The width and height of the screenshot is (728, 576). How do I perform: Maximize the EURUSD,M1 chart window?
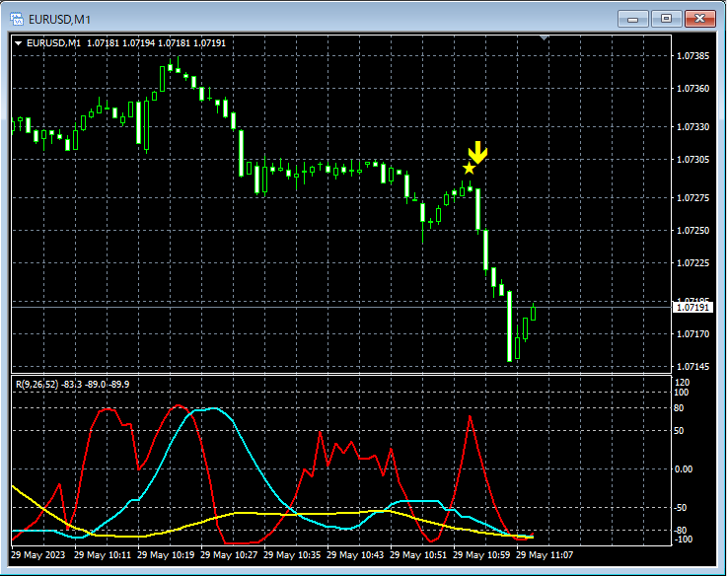[666, 18]
